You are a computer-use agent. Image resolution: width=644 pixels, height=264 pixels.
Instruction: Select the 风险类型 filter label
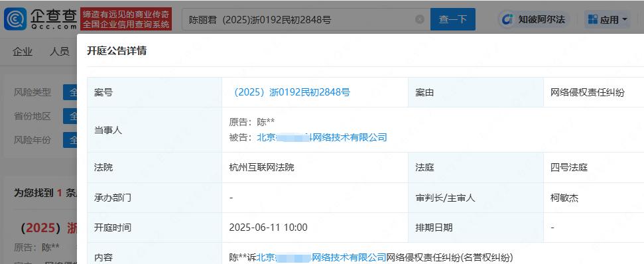coord(32,92)
